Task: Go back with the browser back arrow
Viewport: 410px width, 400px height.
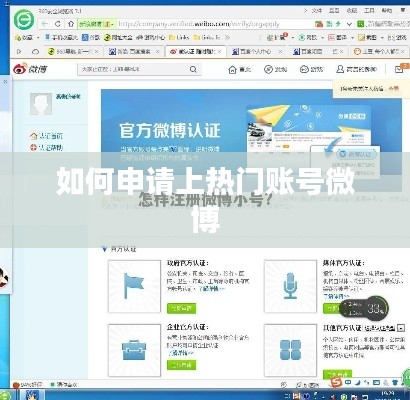Action: tap(45, 24)
